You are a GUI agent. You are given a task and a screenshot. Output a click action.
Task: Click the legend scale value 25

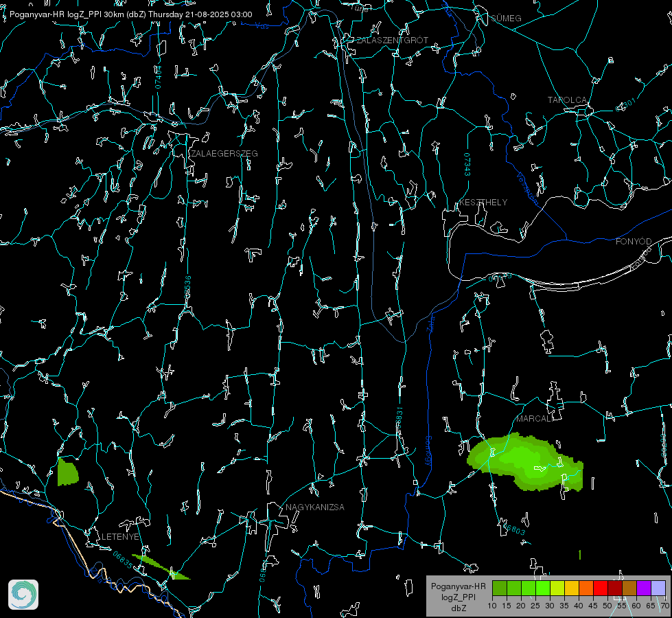(535, 606)
